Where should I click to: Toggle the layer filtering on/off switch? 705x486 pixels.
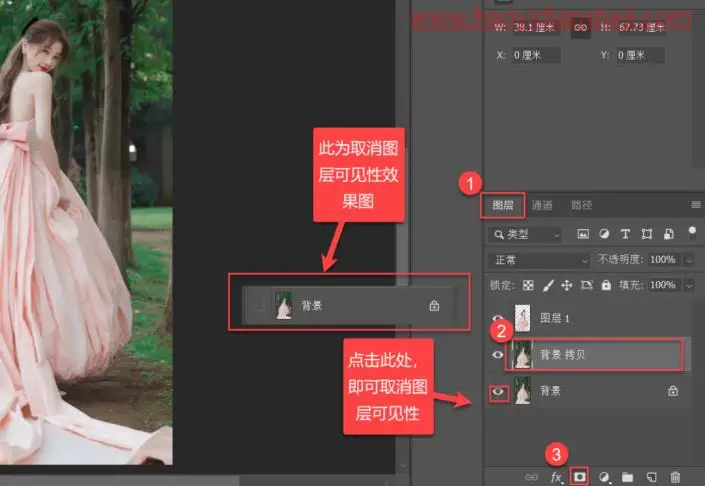click(x=692, y=233)
